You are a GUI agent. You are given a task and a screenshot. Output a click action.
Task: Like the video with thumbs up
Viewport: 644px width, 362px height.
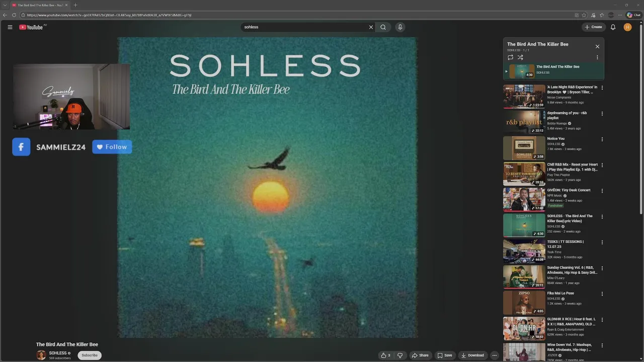(385, 355)
